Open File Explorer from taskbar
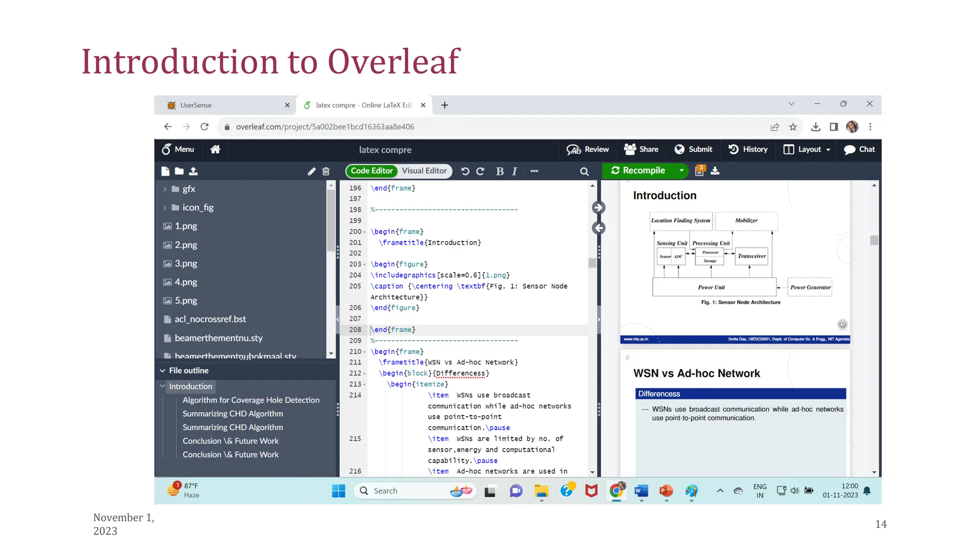Viewport: 980px width, 551px height. [x=541, y=491]
